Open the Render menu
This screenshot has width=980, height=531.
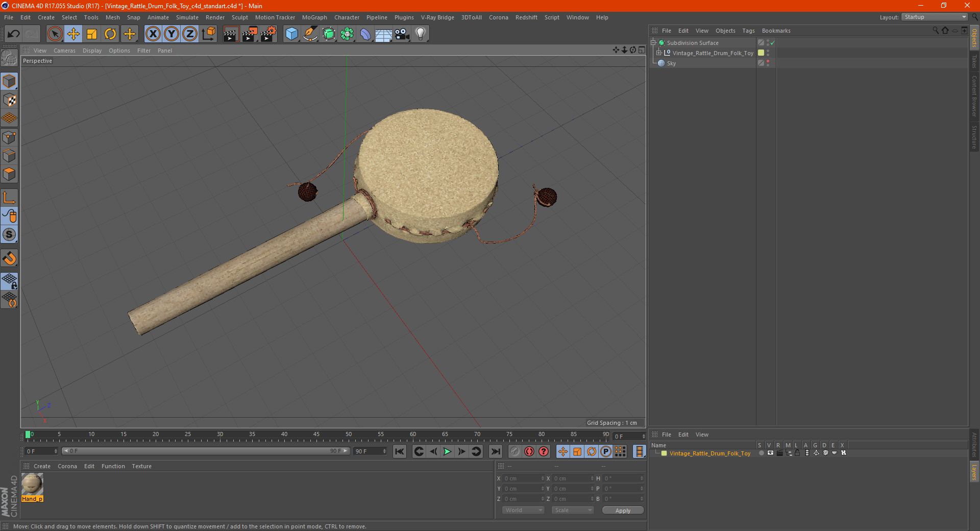tap(215, 17)
